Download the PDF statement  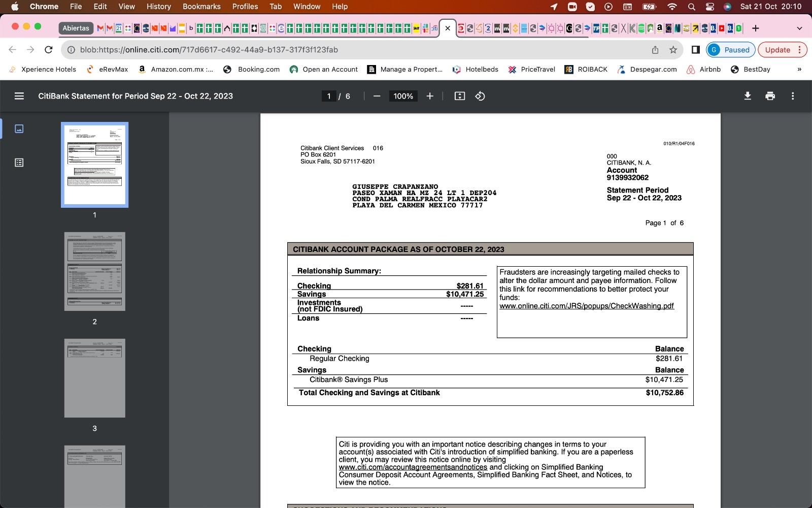(x=748, y=96)
